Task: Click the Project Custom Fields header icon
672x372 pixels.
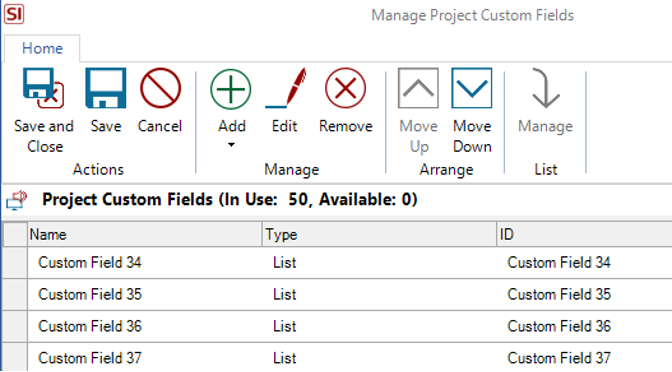Action: [17, 200]
